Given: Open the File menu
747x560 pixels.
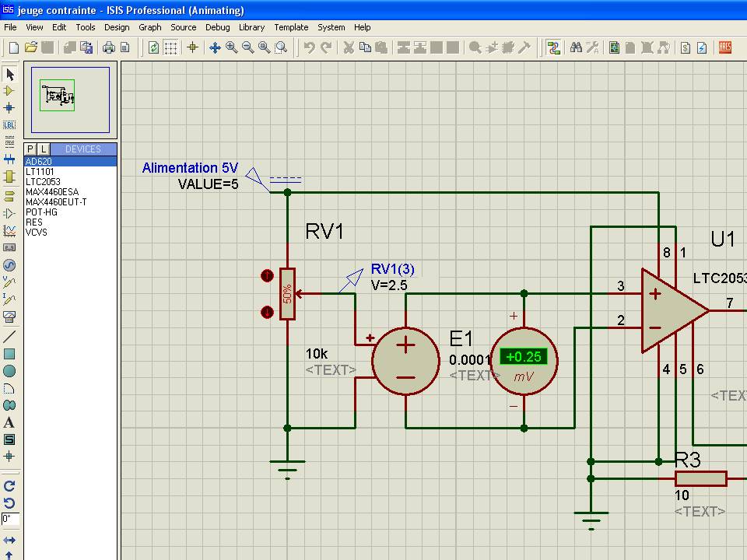Looking at the screenshot, I should (10, 27).
